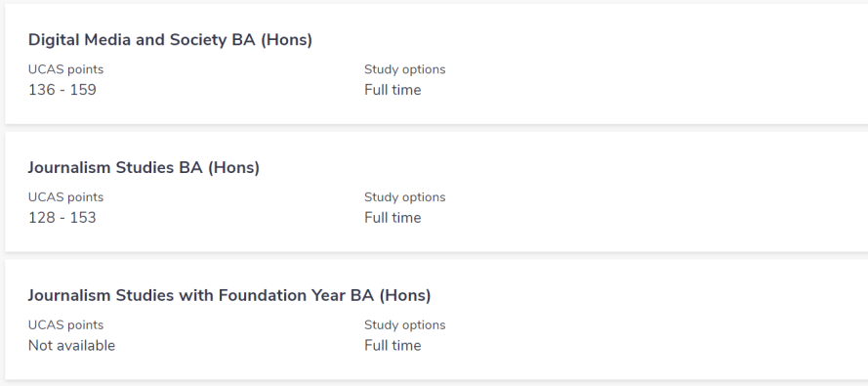Image resolution: width=868 pixels, height=386 pixels.
Task: Click the word Hons in Journalism Studies title
Action: click(233, 167)
